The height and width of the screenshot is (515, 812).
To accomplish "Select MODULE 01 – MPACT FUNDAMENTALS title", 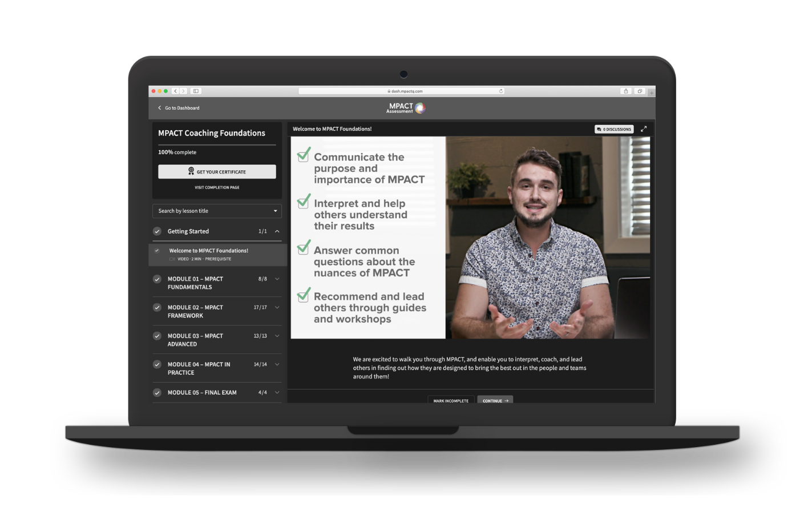I will (195, 283).
